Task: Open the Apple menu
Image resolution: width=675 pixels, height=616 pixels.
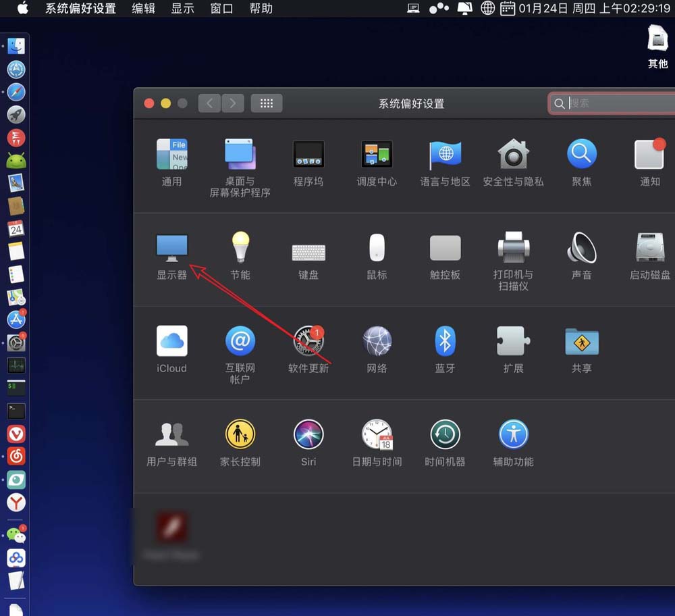Action: tap(23, 8)
